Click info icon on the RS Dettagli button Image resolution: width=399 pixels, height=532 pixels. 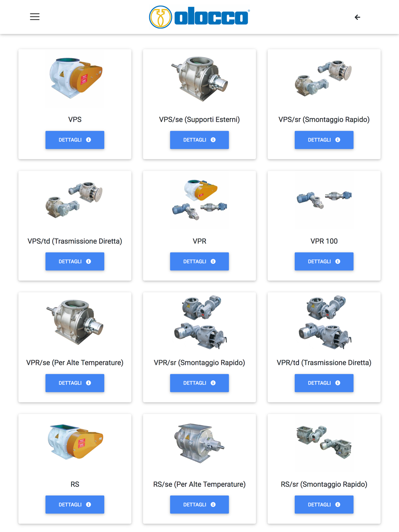click(x=89, y=504)
